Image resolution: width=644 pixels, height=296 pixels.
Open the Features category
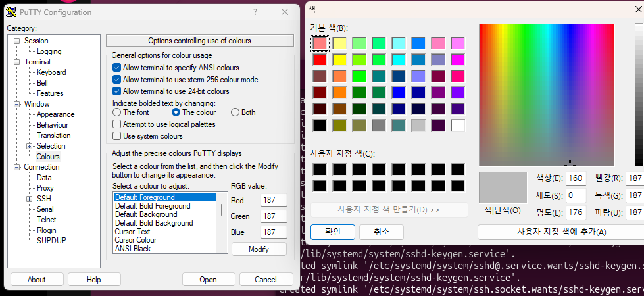point(50,93)
